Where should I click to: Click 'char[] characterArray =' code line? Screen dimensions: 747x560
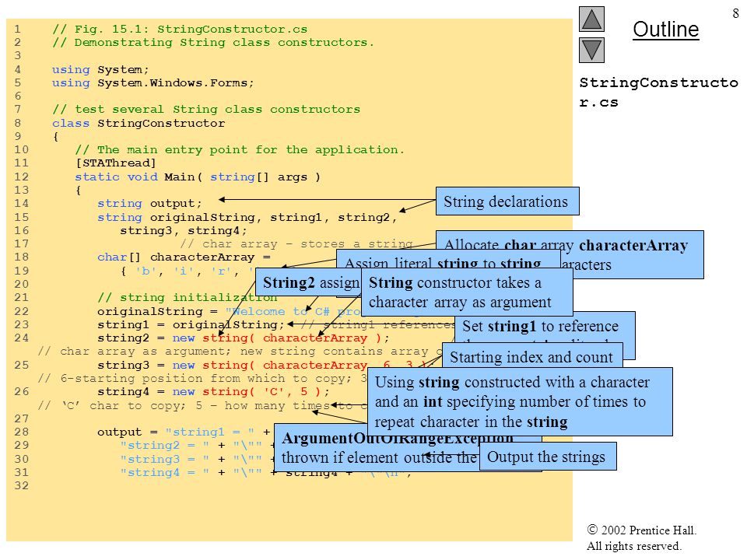pyautogui.click(x=184, y=257)
